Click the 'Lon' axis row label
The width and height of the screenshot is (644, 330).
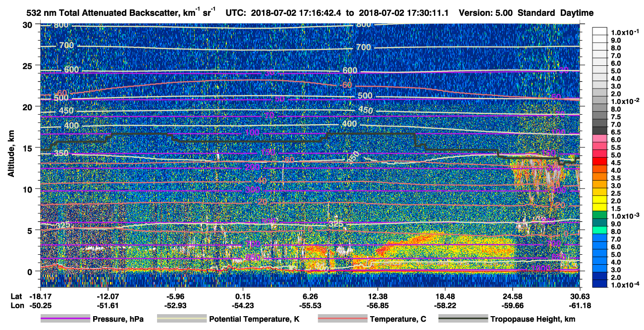17,305
